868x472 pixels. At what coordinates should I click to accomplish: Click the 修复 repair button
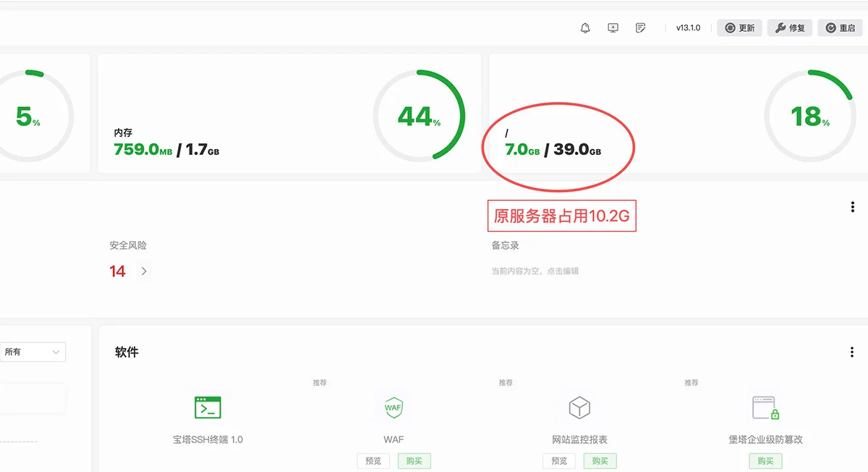(789, 28)
